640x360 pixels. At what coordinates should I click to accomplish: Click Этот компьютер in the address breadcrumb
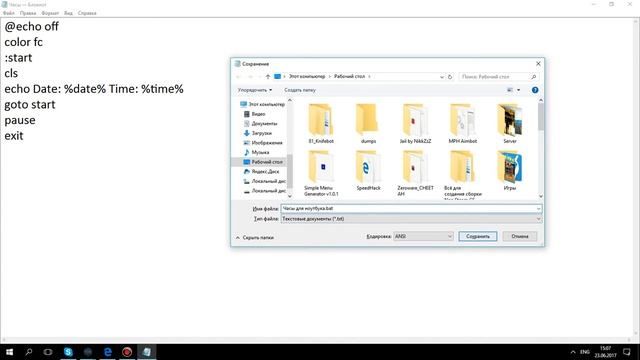[307, 77]
